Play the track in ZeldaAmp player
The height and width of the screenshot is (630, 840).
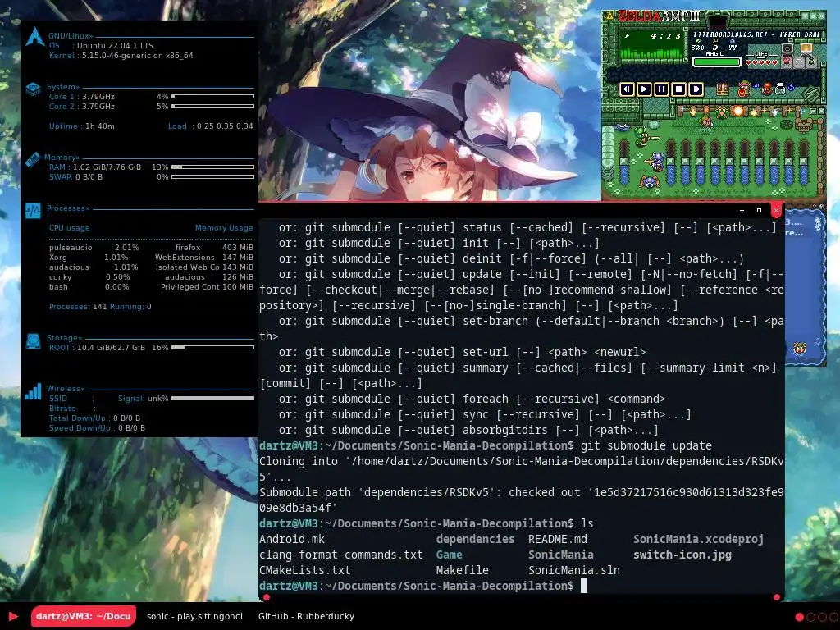(644, 89)
